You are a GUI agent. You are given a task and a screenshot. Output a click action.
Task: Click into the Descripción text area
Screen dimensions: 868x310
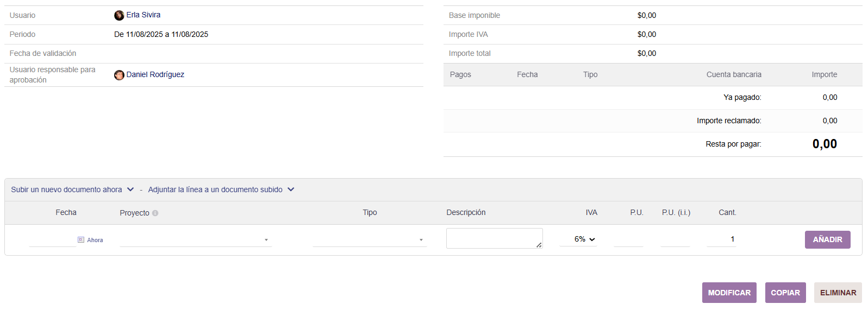pyautogui.click(x=494, y=238)
